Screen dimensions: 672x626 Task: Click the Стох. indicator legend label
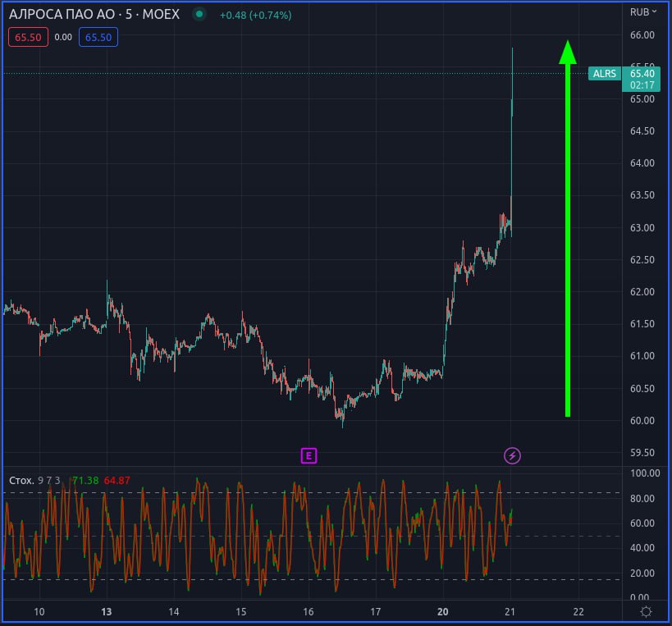pos(21,480)
